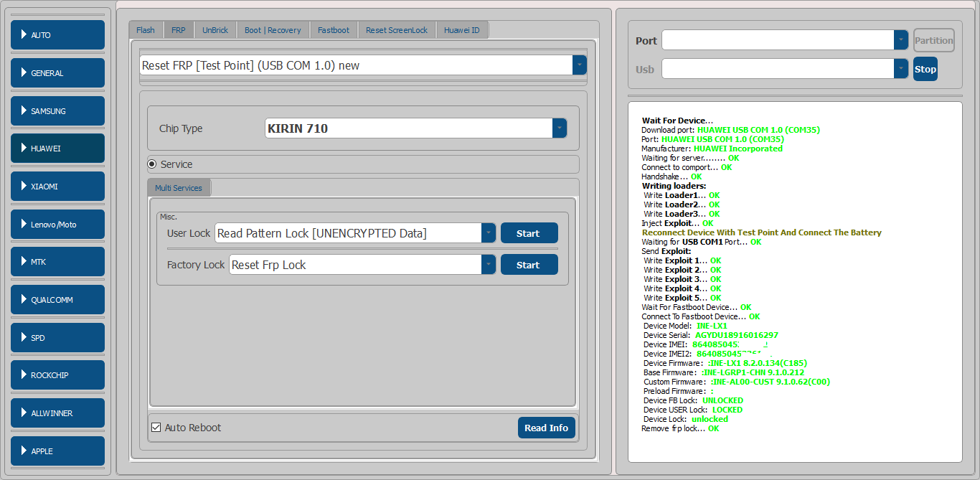Switch to the Flash tab

point(146,30)
